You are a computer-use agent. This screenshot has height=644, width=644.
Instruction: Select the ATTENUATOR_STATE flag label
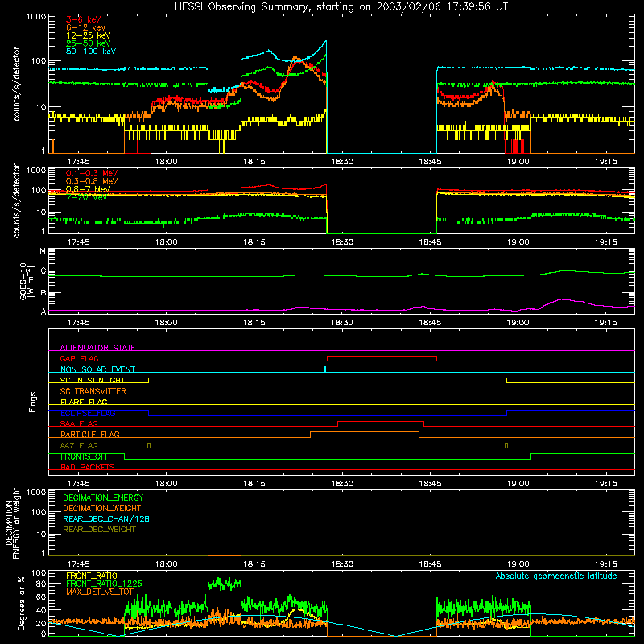(x=97, y=348)
